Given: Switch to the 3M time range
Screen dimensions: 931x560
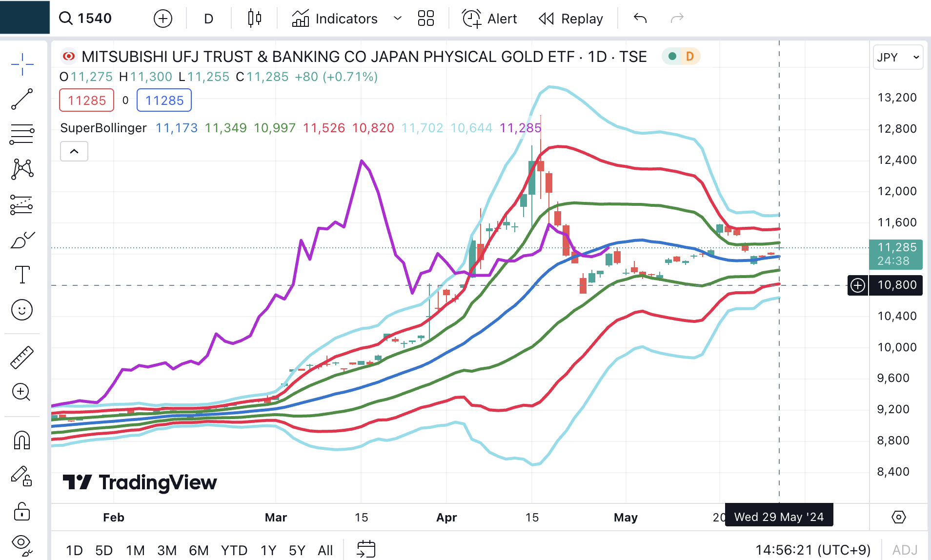Looking at the screenshot, I should tap(166, 550).
